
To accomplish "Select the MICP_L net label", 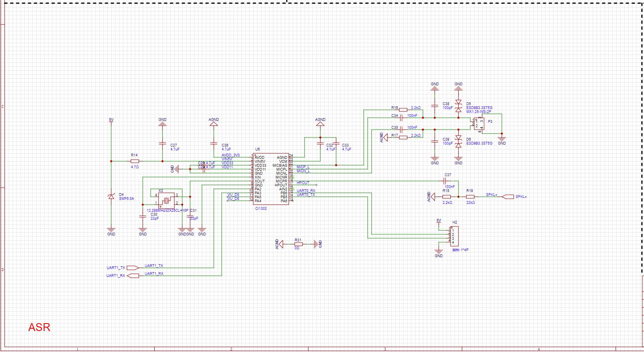I will tap(303, 167).
